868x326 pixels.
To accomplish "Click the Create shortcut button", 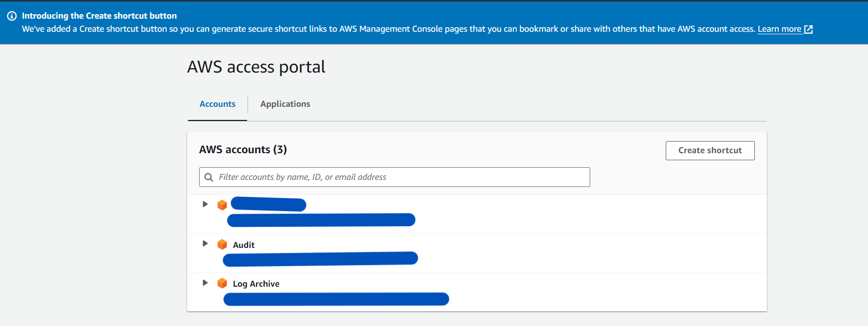I will click(710, 151).
